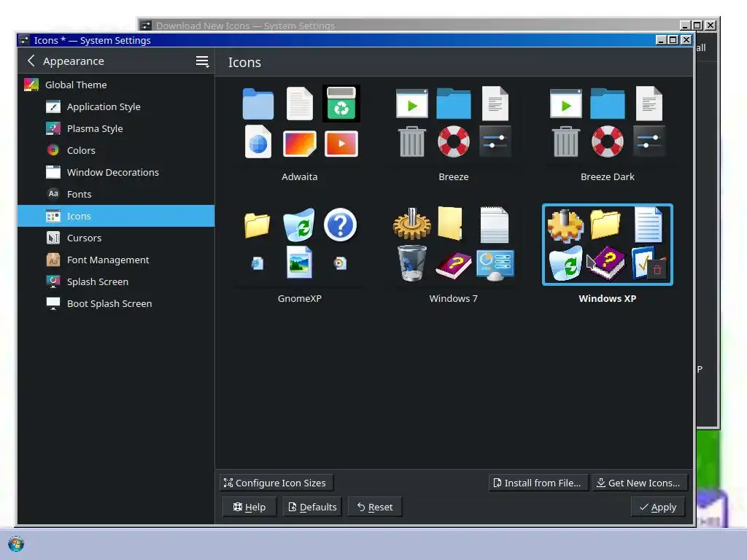Maximize the Icons System Settings window
Image resolution: width=747 pixels, height=560 pixels.
tap(673, 40)
